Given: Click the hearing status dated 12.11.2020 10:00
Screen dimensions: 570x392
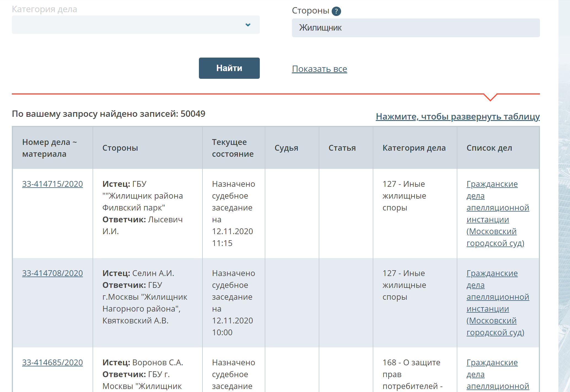Looking at the screenshot, I should [x=234, y=303].
